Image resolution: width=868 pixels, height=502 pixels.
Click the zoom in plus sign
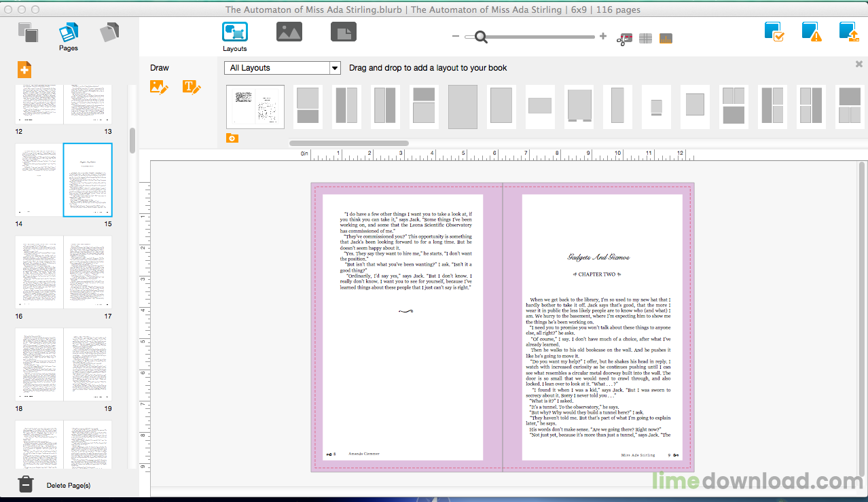point(603,37)
